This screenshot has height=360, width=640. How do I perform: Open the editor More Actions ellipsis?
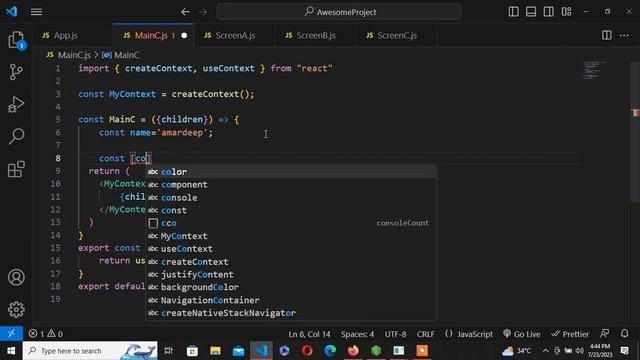[x=624, y=36]
